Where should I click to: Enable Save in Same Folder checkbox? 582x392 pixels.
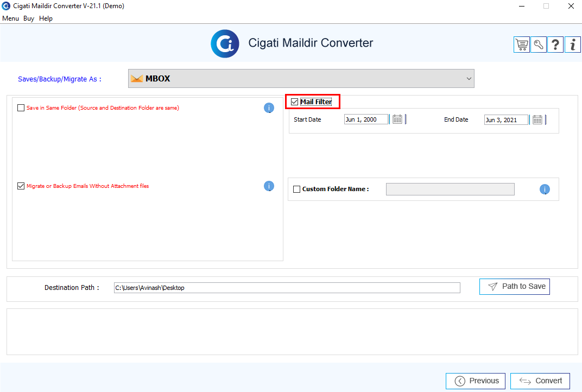click(x=21, y=108)
